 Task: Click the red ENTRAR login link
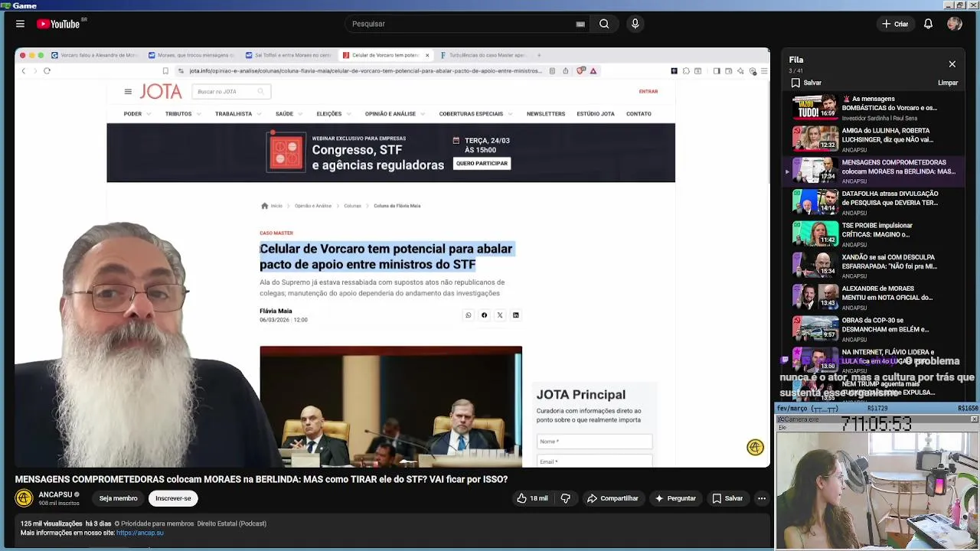(648, 92)
